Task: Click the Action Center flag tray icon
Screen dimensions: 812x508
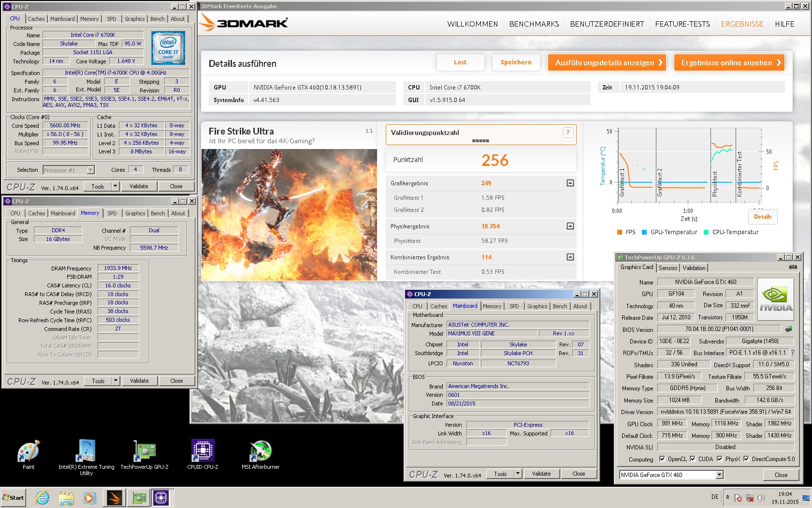Action: [738, 498]
